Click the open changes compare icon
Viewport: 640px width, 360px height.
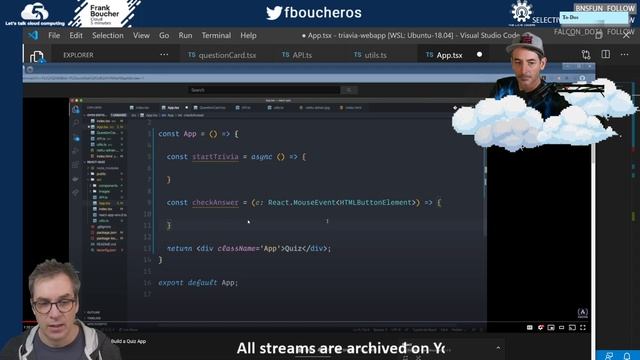pyautogui.click(x=586, y=54)
